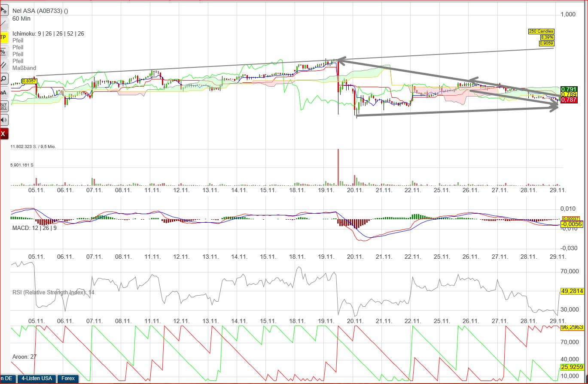Click the 8,39% measurement label
588x384 pixels.
pos(547,37)
